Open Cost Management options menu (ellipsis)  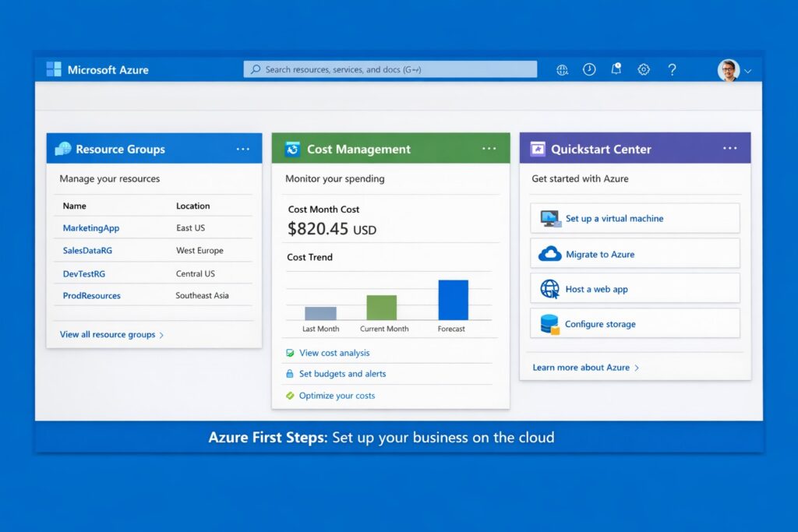coord(489,148)
